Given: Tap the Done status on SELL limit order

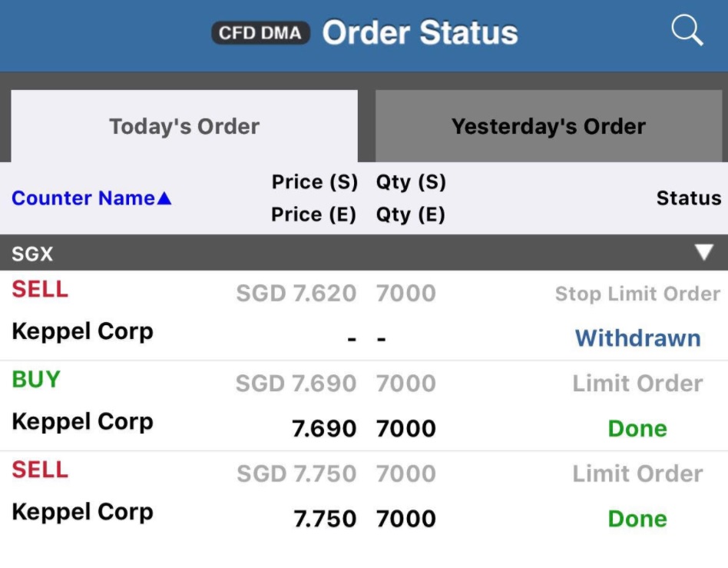Looking at the screenshot, I should click(637, 518).
